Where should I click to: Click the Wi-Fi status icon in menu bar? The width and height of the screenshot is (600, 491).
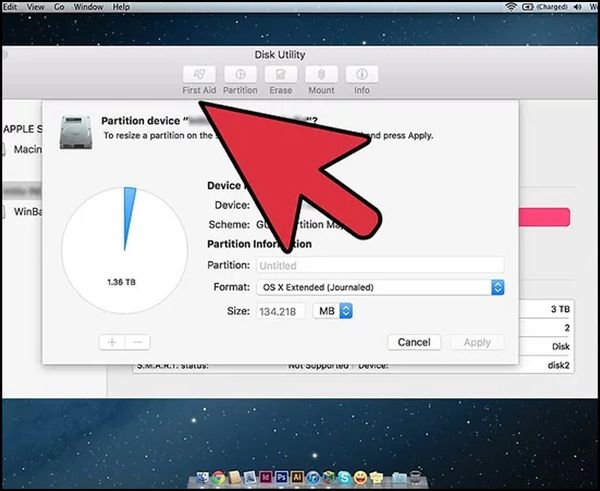(512, 7)
